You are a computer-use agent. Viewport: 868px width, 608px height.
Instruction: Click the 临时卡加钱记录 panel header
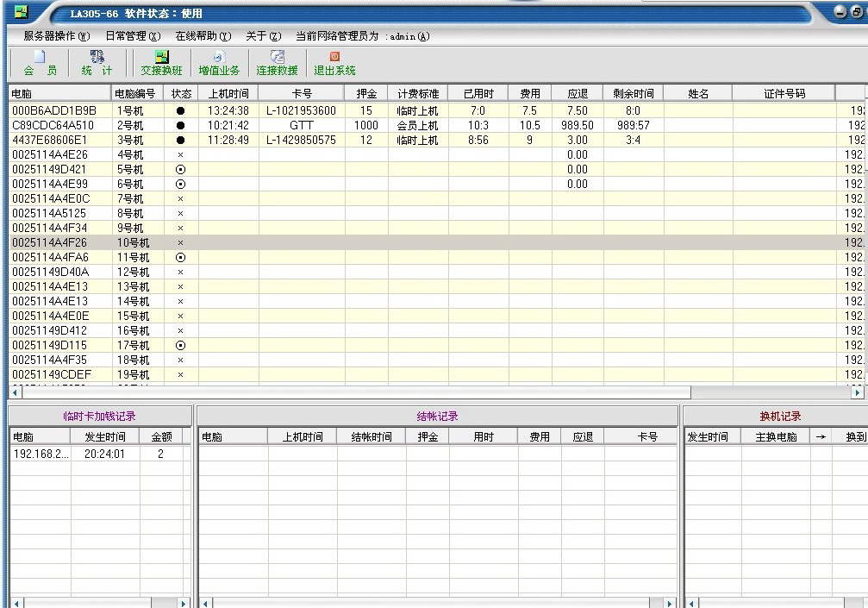pos(100,417)
